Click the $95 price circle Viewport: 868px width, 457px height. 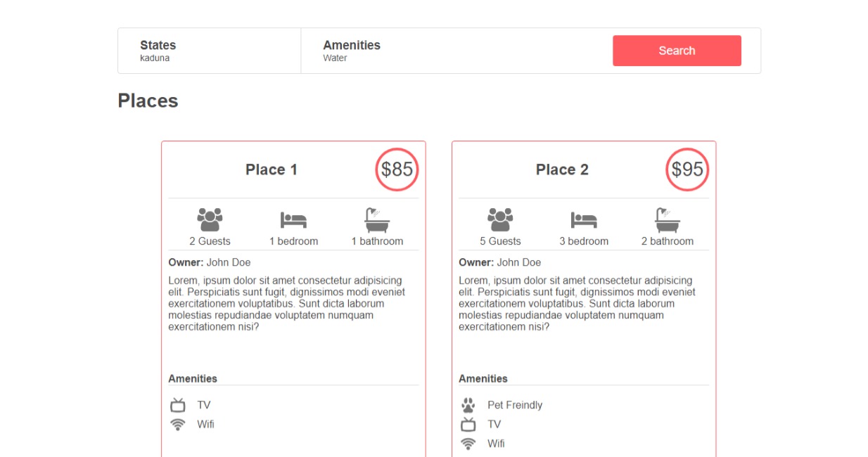[x=687, y=169]
